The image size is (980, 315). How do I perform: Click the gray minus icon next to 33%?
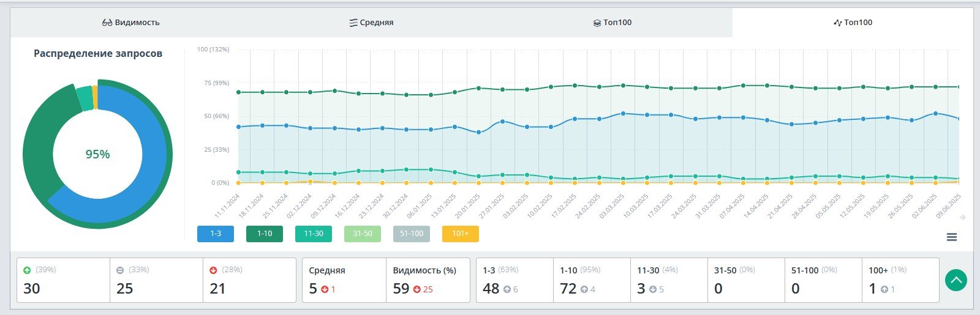click(120, 270)
